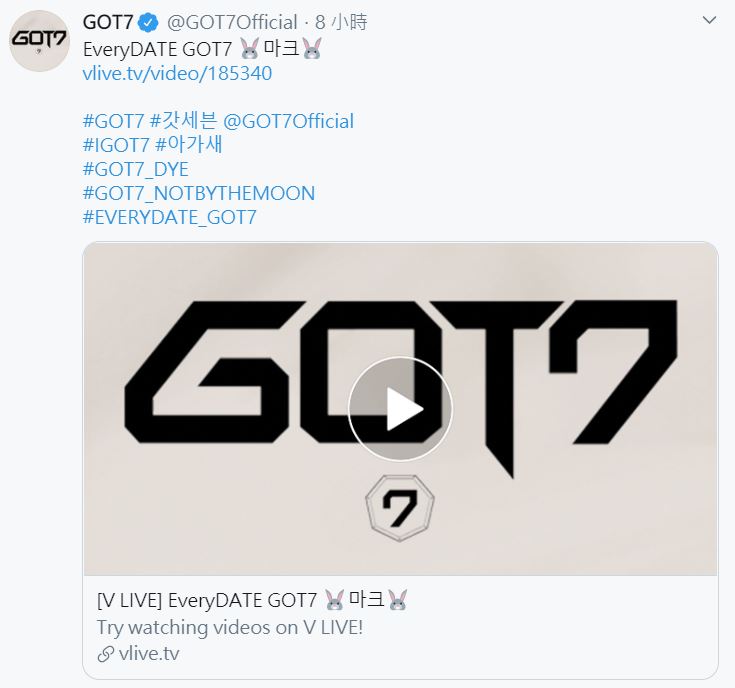
Task: Open the #IGOT7 hashtag
Action: (x=116, y=145)
